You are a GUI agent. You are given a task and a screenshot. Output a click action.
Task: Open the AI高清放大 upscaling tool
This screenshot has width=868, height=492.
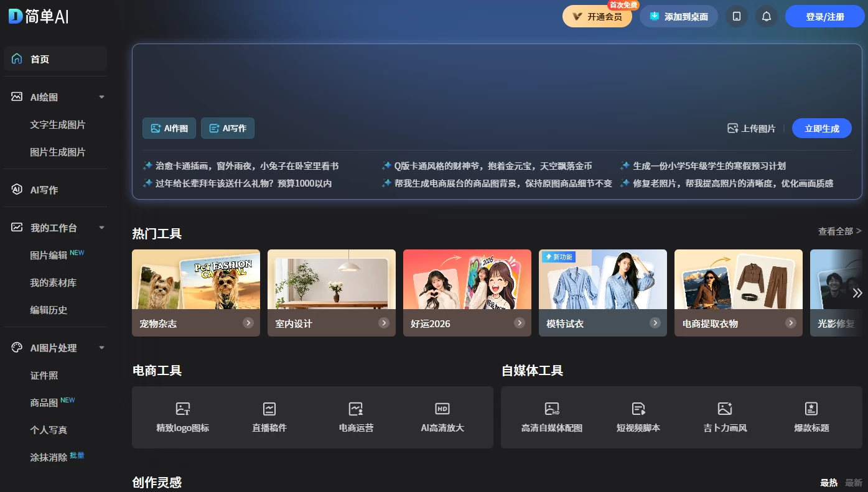click(442, 417)
